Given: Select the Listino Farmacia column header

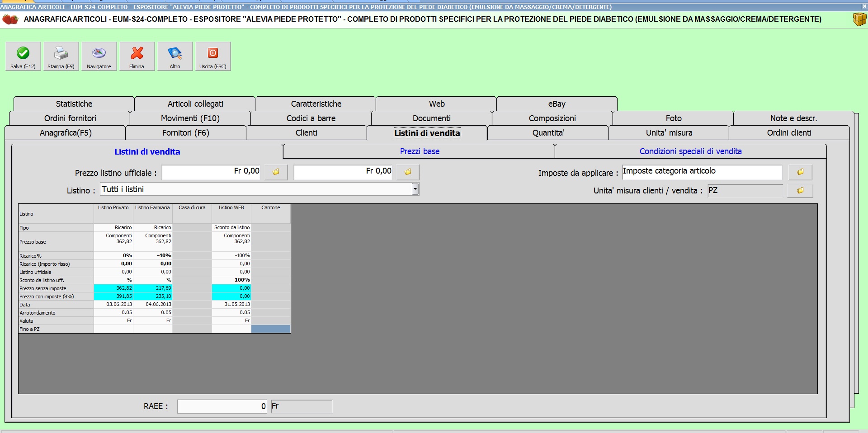Looking at the screenshot, I should point(153,213).
